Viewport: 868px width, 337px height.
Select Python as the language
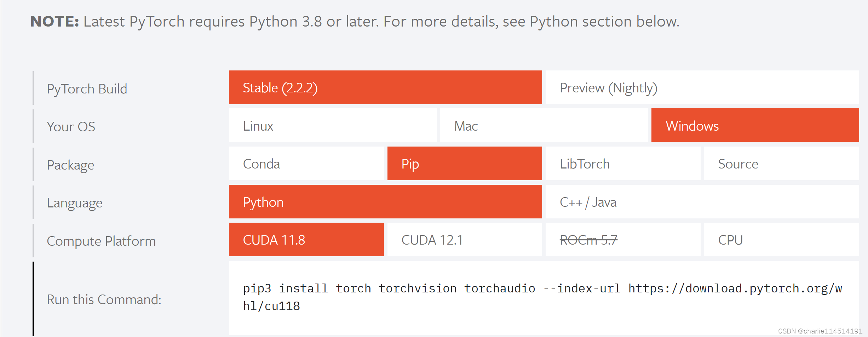263,202
